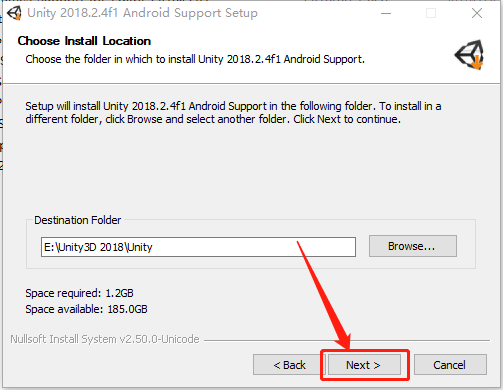
Task: Click the Unity installer logo in the header
Action: pos(470,55)
